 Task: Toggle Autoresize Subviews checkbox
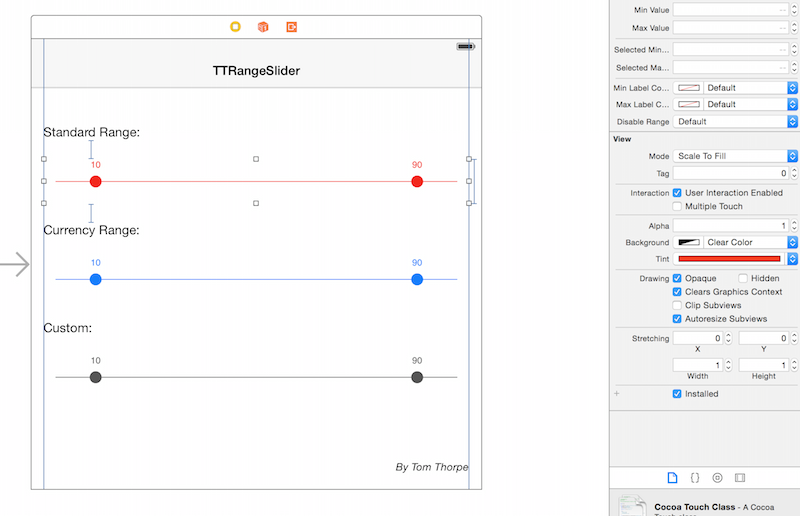pos(677,318)
